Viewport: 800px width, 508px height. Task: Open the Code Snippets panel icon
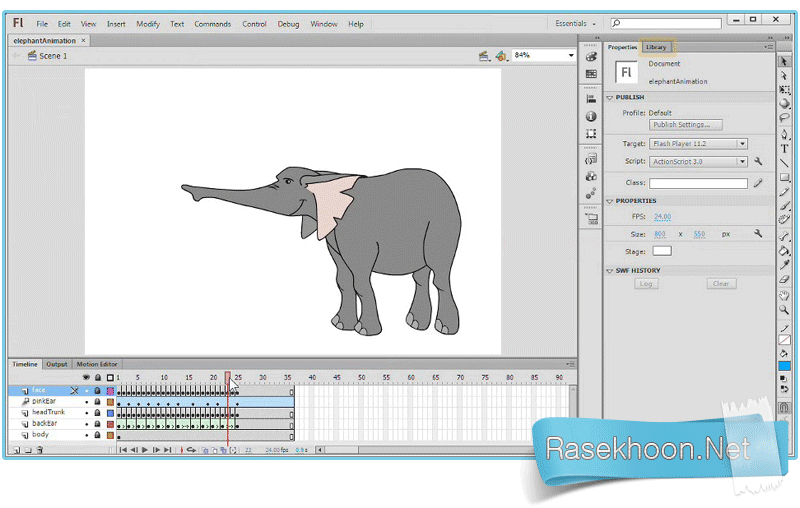click(591, 160)
